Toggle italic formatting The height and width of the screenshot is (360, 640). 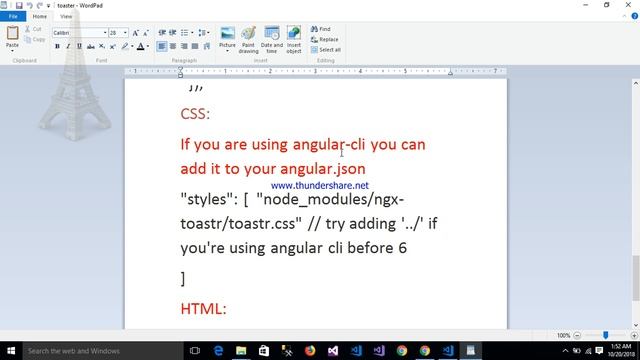point(68,47)
